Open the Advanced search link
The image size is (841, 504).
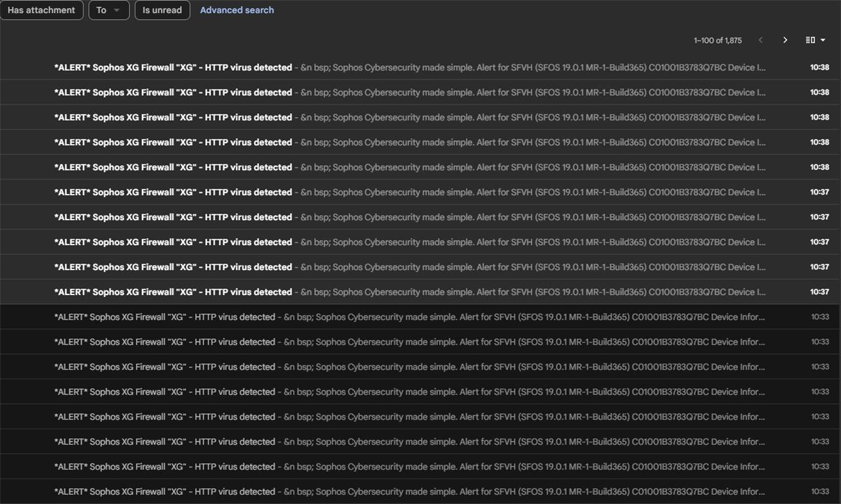(237, 10)
